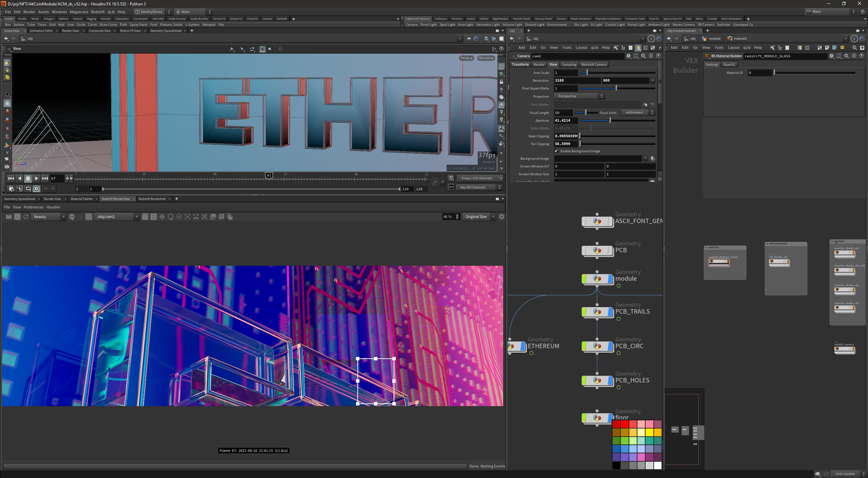This screenshot has width=868, height=478.
Task: Switch to the OpenGL tab in material parameters
Action: tap(729, 64)
